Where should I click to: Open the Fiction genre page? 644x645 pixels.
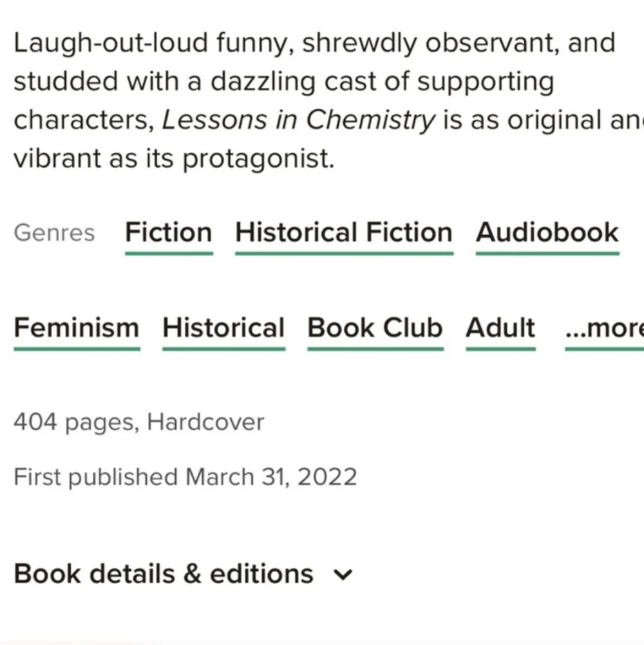point(168,233)
